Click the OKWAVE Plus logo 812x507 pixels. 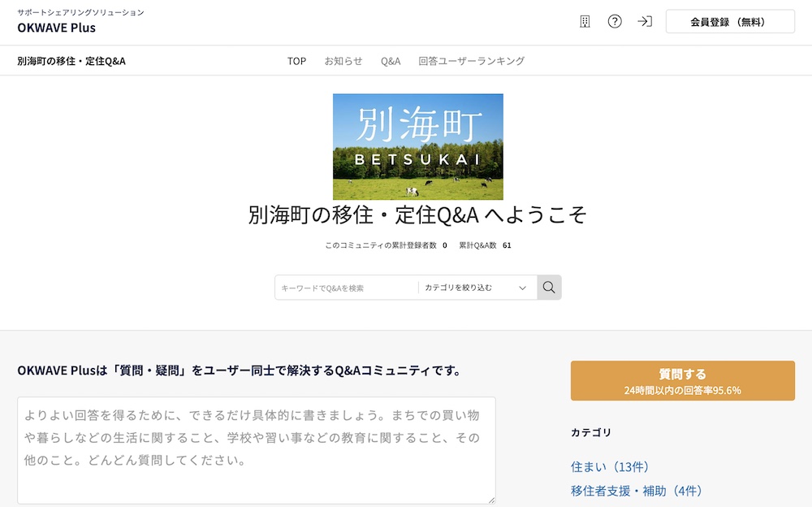pos(57,28)
